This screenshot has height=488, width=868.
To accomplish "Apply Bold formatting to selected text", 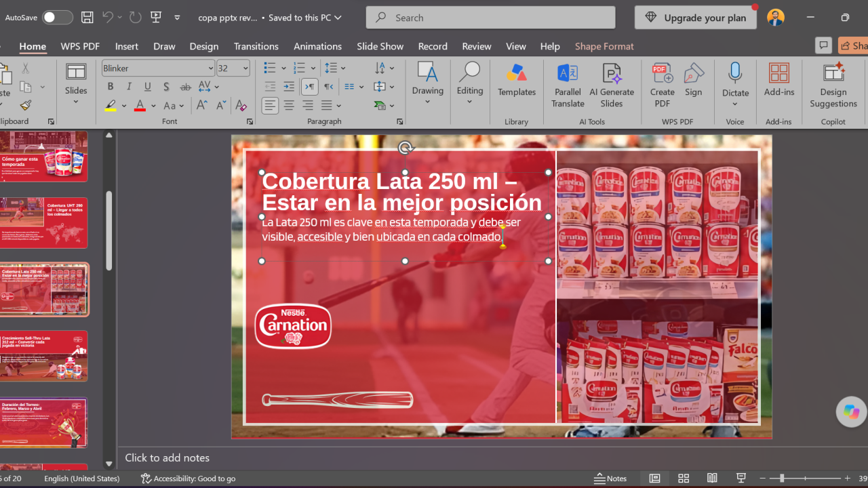I will coord(111,87).
